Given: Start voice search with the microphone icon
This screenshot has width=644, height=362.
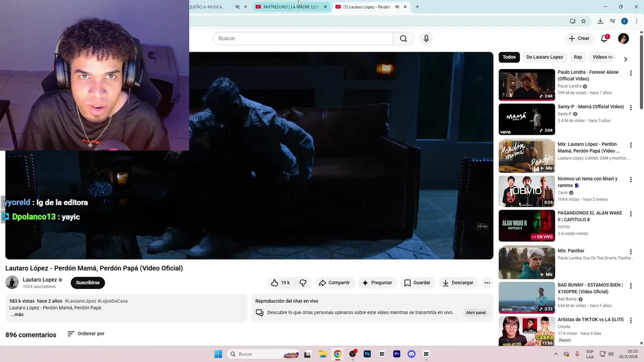Looking at the screenshot, I should click(426, 39).
